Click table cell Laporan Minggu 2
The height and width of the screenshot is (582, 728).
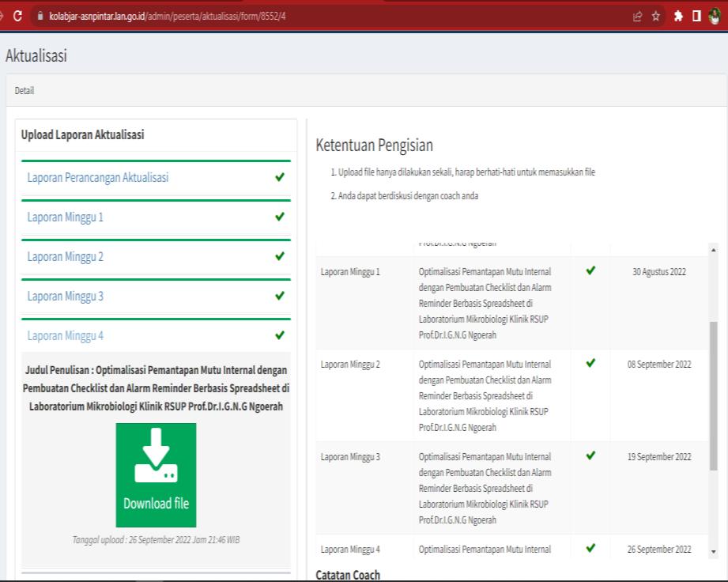[350, 365]
